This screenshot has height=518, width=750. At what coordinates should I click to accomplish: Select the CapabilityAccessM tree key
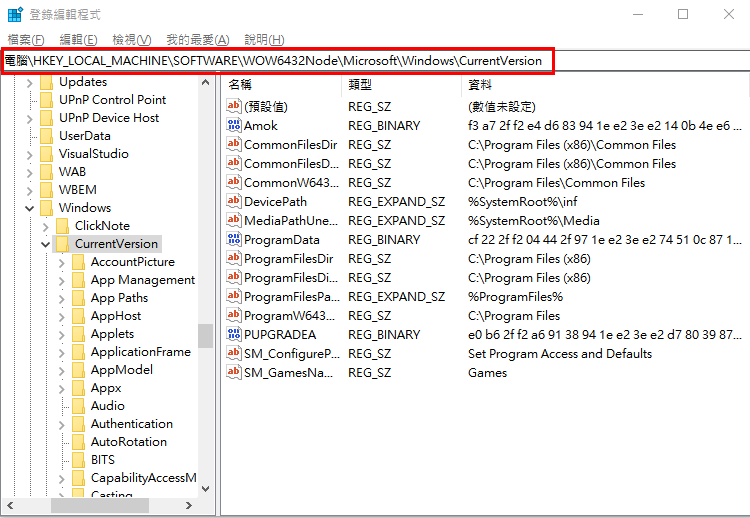click(143, 478)
